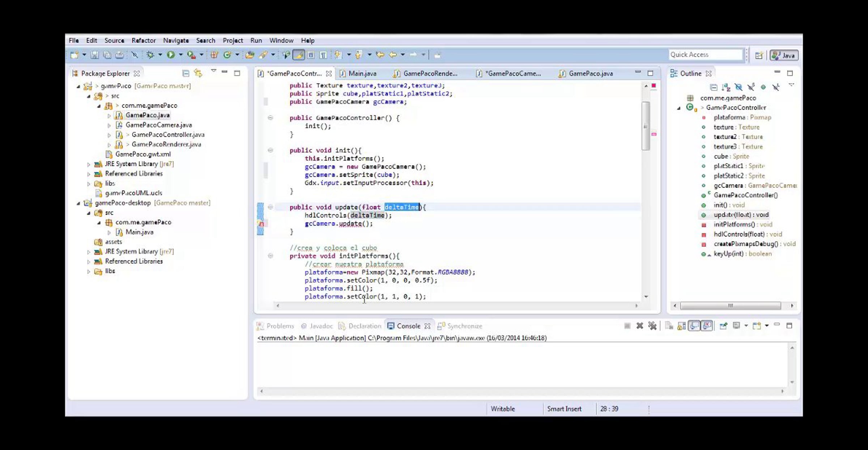Viewport: 868px width, 450px height.
Task: Toggle Block Selection Mode button
Action: 311,55
